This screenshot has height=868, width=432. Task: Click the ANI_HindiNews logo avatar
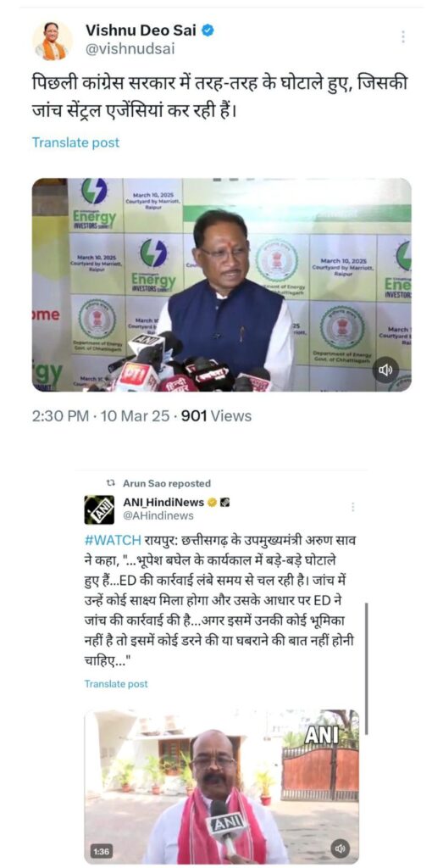(x=99, y=509)
